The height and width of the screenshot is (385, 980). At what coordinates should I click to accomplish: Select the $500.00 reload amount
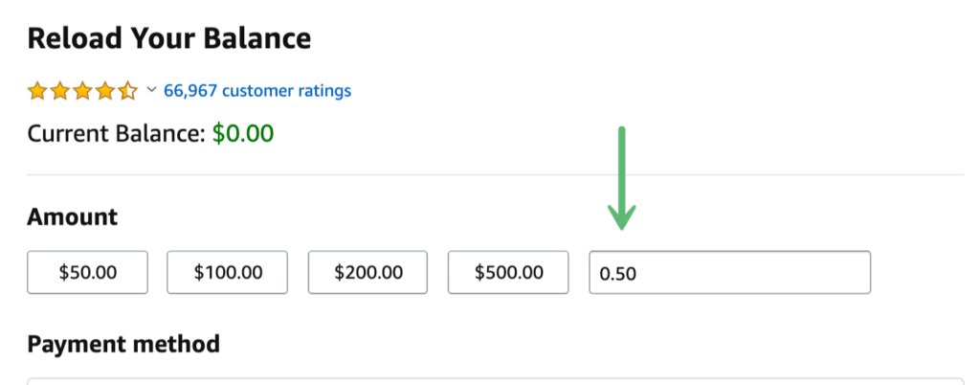point(508,273)
